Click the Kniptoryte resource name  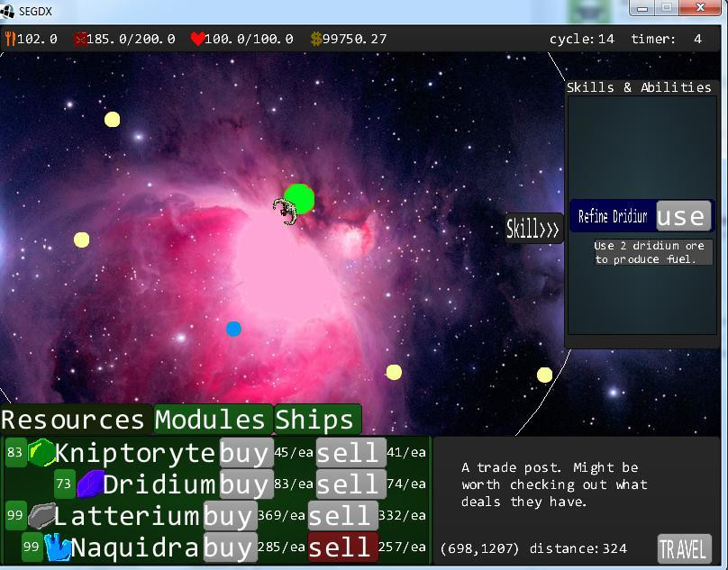pos(135,453)
